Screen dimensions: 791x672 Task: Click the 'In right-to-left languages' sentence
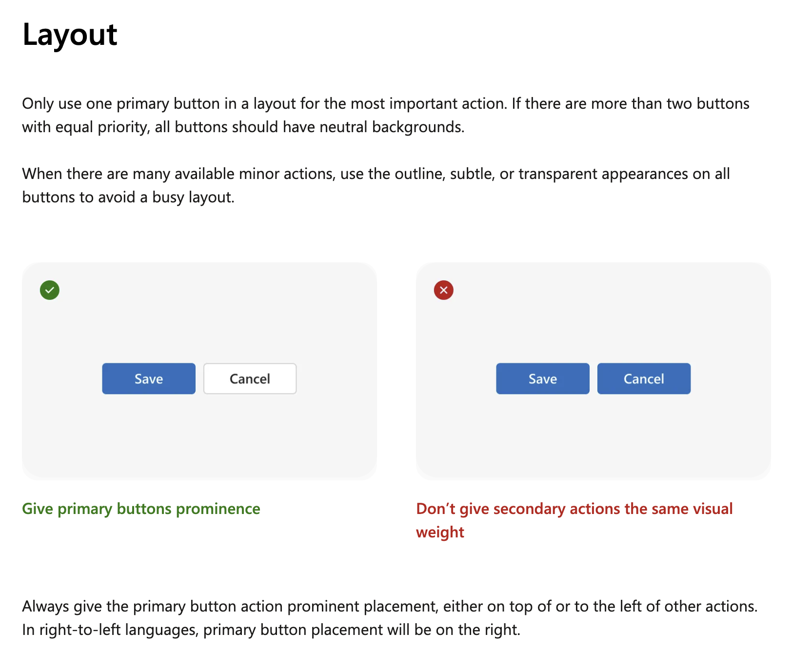271,630
